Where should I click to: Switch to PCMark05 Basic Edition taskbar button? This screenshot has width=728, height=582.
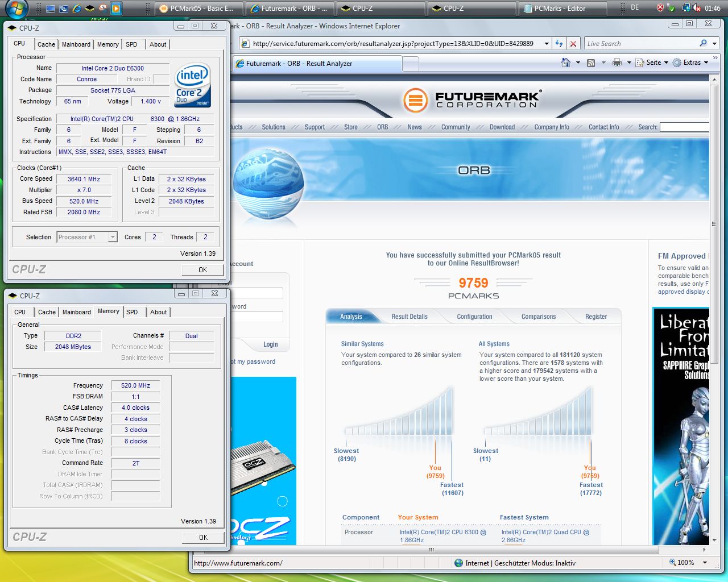[x=198, y=9]
